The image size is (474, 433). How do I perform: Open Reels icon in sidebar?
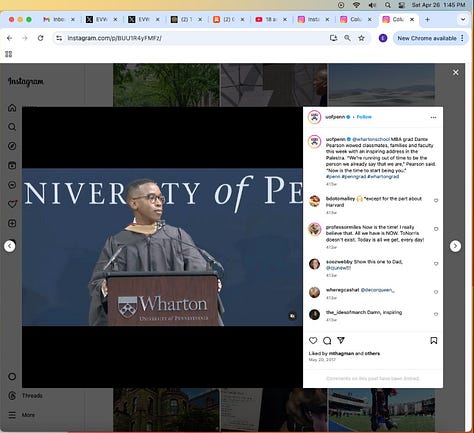point(12,165)
